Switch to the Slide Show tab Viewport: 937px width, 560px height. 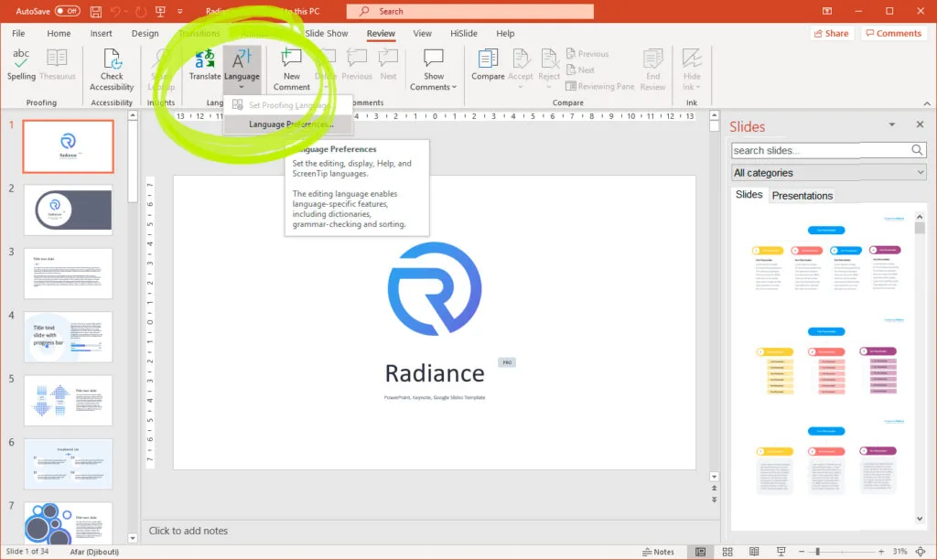(327, 34)
